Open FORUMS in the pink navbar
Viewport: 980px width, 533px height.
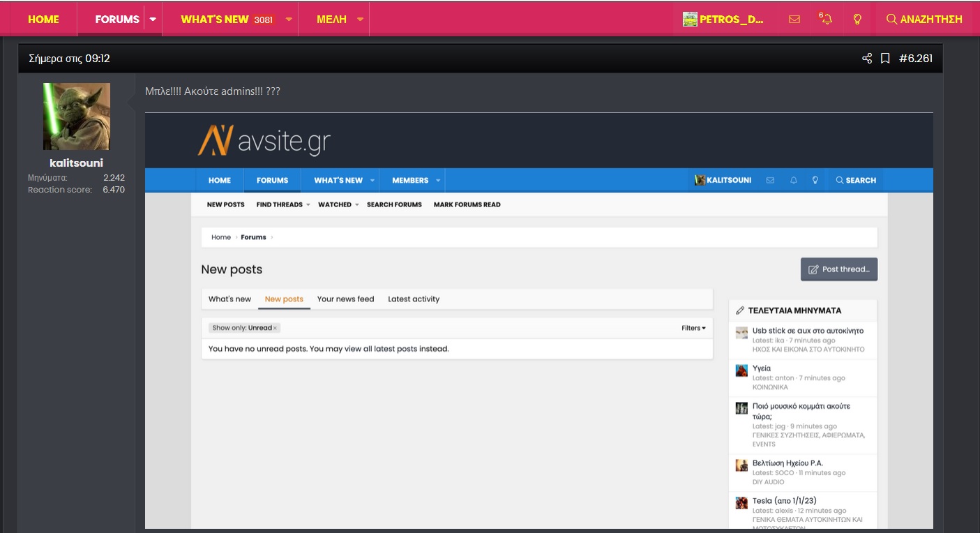[x=117, y=20]
